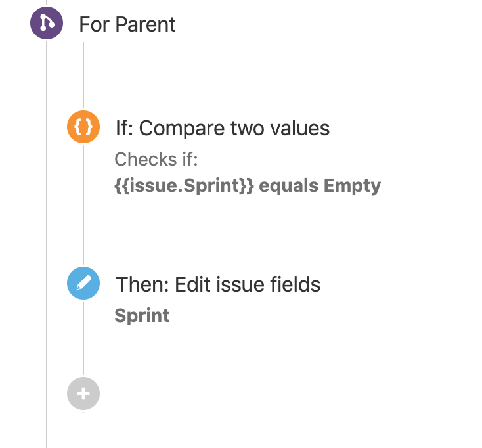The width and height of the screenshot is (482, 448).
Task: Click "Compare two values" in the condition title
Action: coord(234,127)
